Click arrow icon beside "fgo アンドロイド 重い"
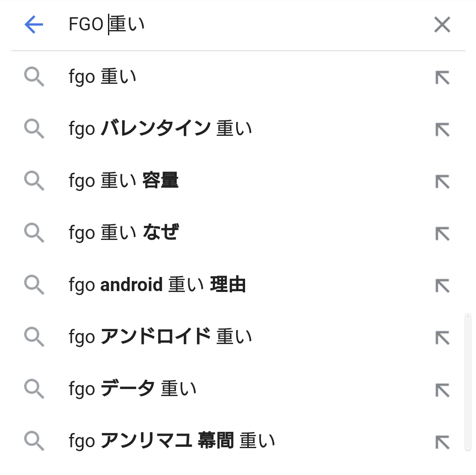The image size is (476, 475). [442, 337]
